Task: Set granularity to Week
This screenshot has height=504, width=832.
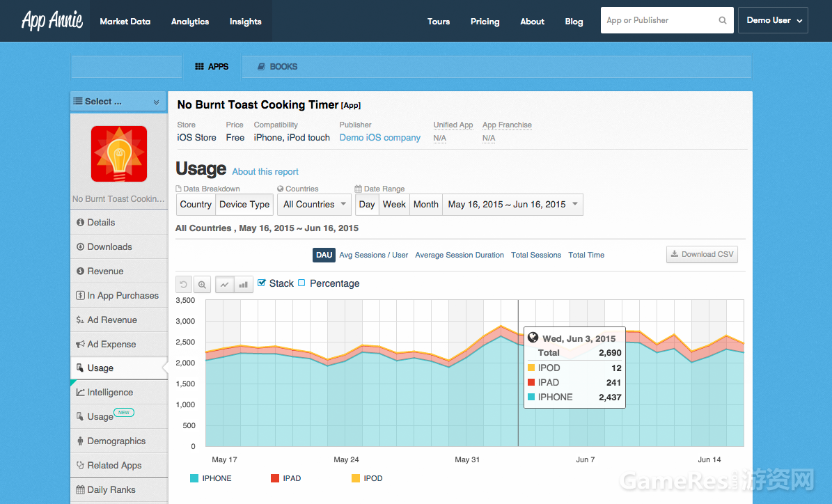Action: [x=394, y=204]
